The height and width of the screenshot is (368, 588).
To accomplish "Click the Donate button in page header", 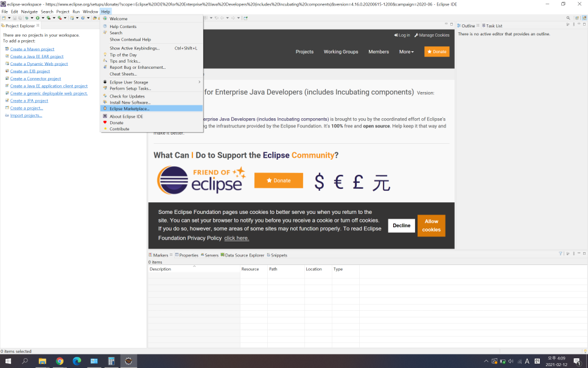I will tap(437, 51).
